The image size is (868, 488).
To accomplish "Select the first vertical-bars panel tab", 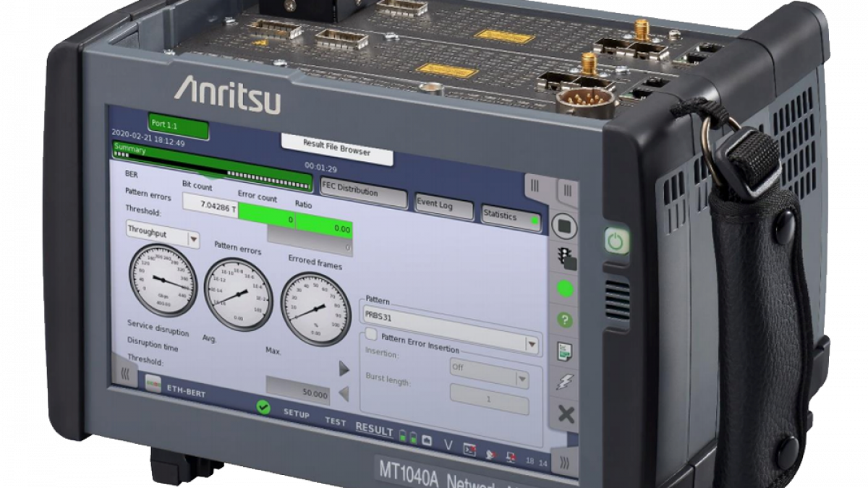I will (535, 186).
